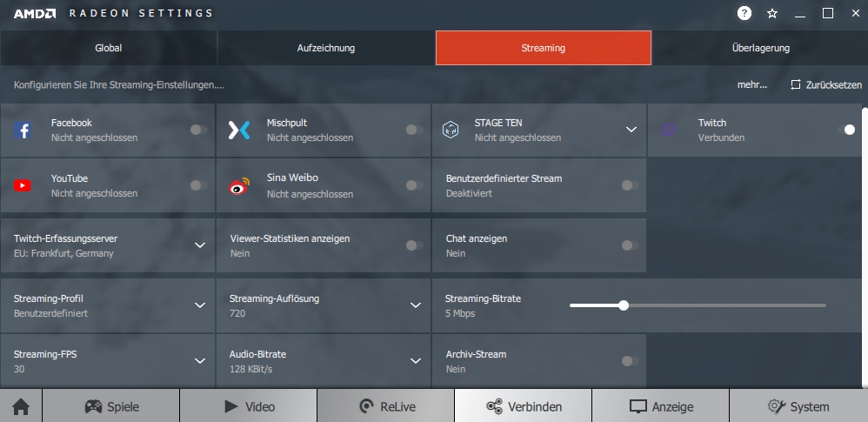Viewport: 868px width, 422px height.
Task: Enable the YouTube streaming toggle
Action: click(198, 185)
